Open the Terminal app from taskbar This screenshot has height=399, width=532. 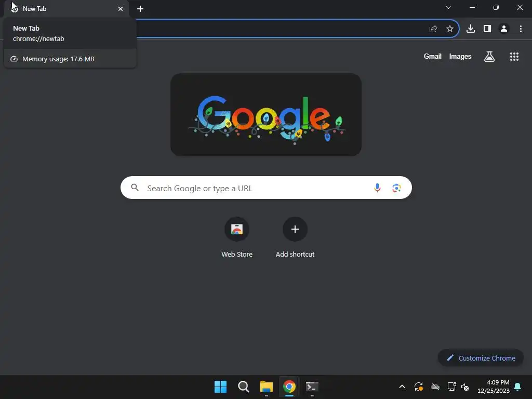312,387
